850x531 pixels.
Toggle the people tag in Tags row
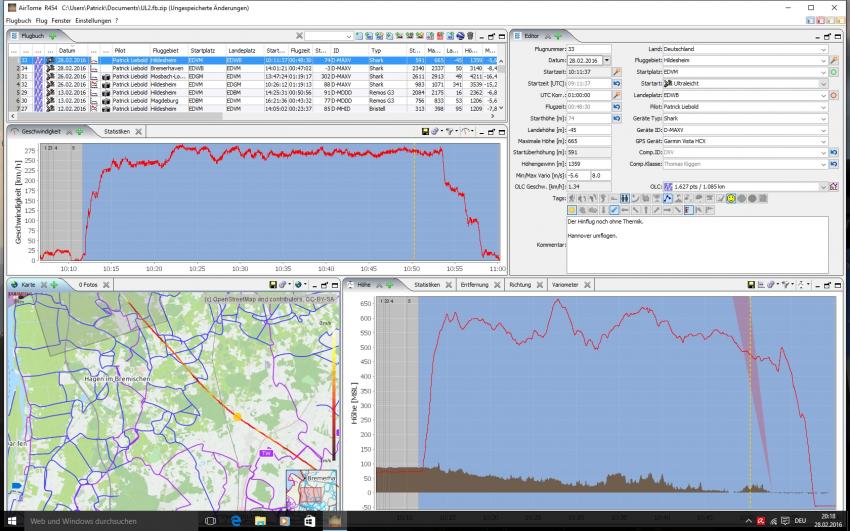pyautogui.click(x=625, y=199)
